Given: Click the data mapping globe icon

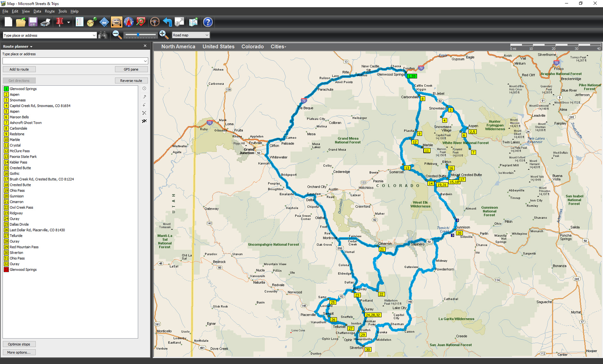Looking at the screenshot, I should [92, 22].
